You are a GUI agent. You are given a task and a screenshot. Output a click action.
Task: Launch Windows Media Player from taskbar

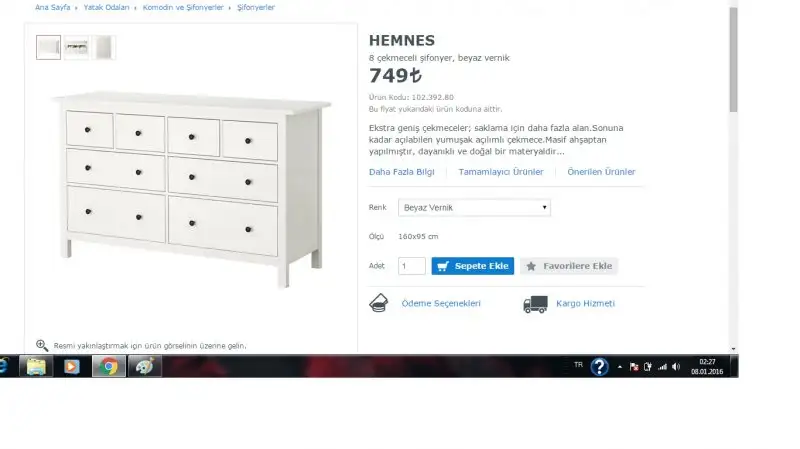coord(71,366)
